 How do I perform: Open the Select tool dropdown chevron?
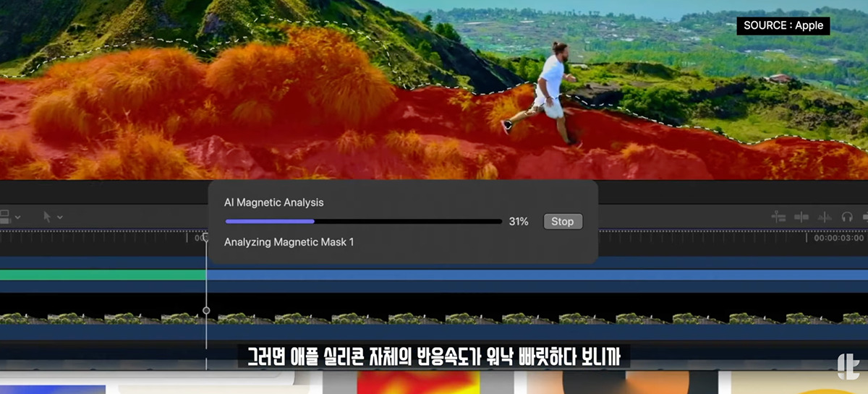[x=60, y=217]
